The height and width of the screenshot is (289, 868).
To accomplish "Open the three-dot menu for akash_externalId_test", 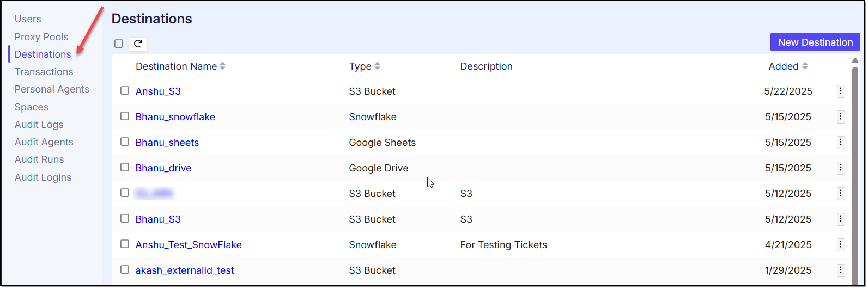I will tap(840, 270).
